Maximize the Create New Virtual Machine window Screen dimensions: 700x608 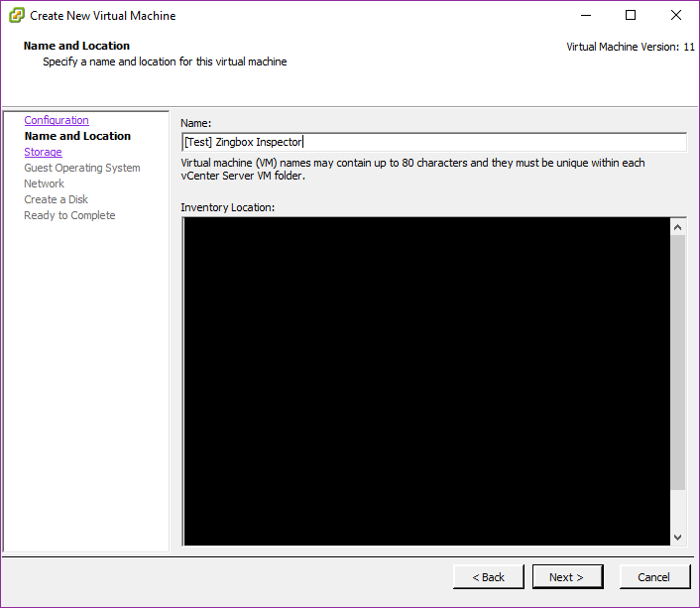(631, 15)
